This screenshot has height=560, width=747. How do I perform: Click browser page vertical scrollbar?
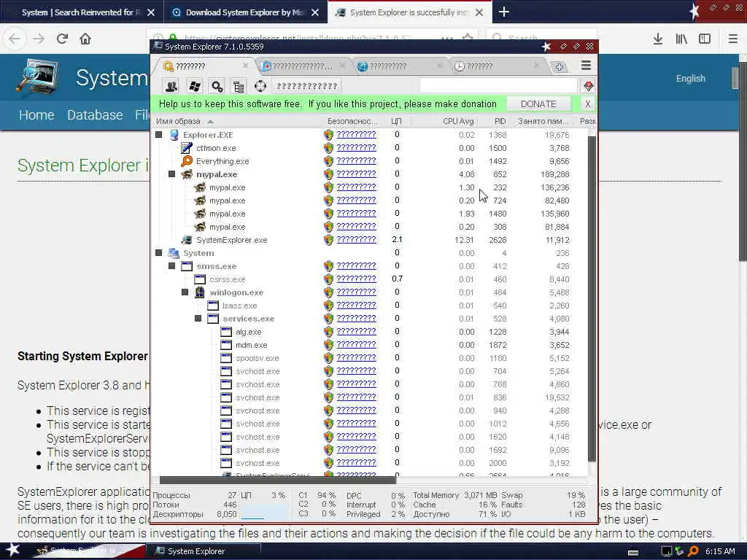coord(743,163)
